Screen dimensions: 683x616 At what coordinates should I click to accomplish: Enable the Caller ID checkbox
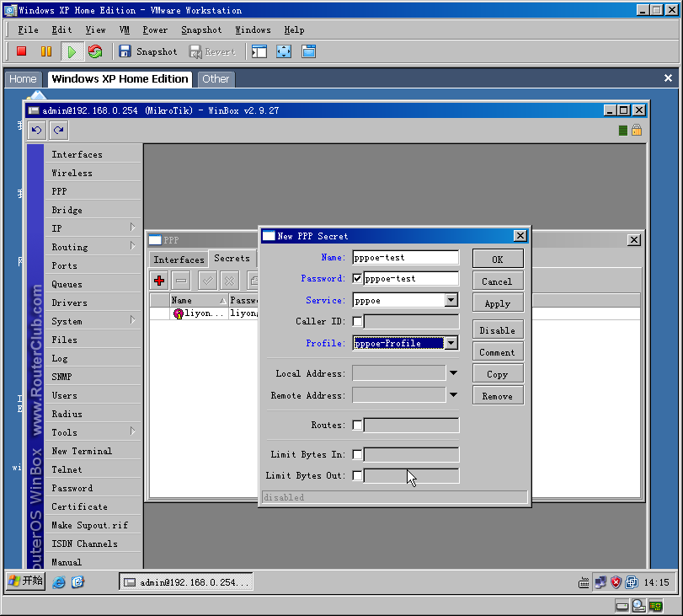357,321
